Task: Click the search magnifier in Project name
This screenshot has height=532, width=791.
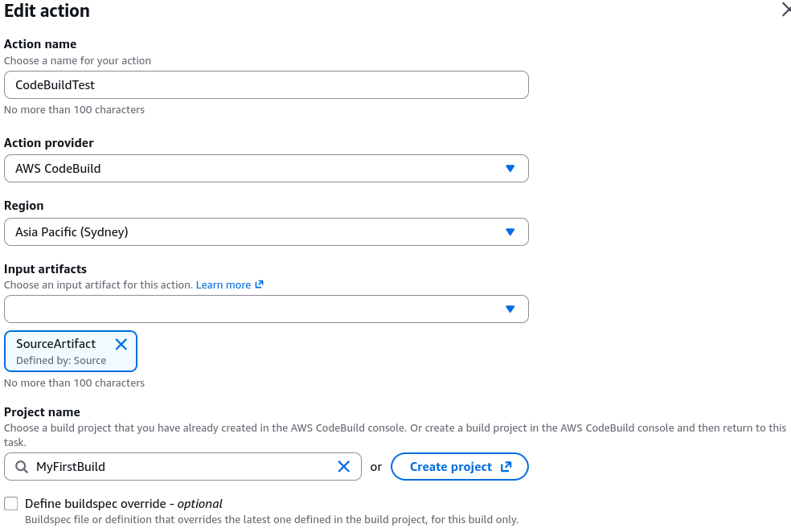Action: tap(21, 467)
